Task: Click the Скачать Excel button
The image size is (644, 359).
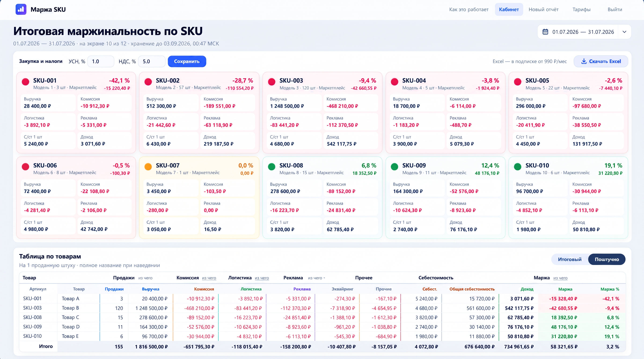Action: (601, 61)
